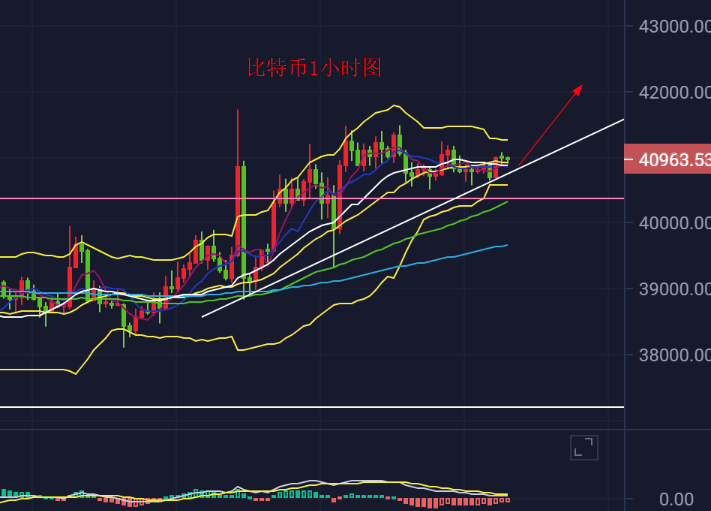Click the 39000.00 price axis label

(x=675, y=289)
